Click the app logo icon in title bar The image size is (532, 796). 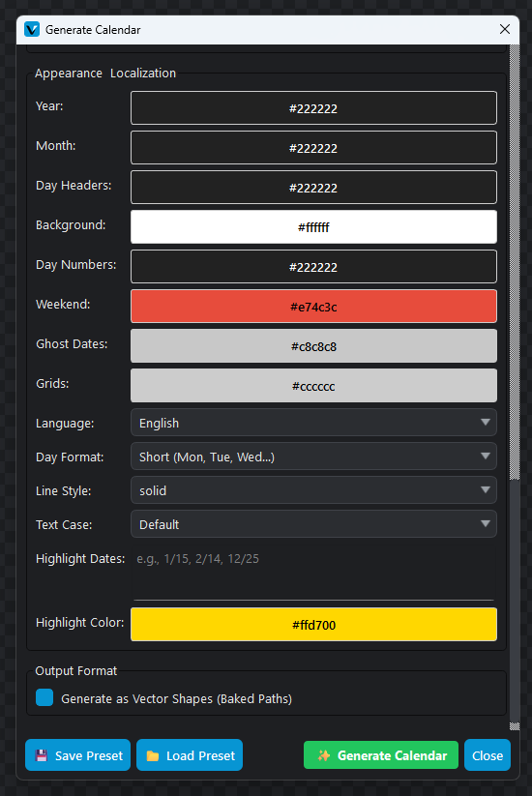32,29
